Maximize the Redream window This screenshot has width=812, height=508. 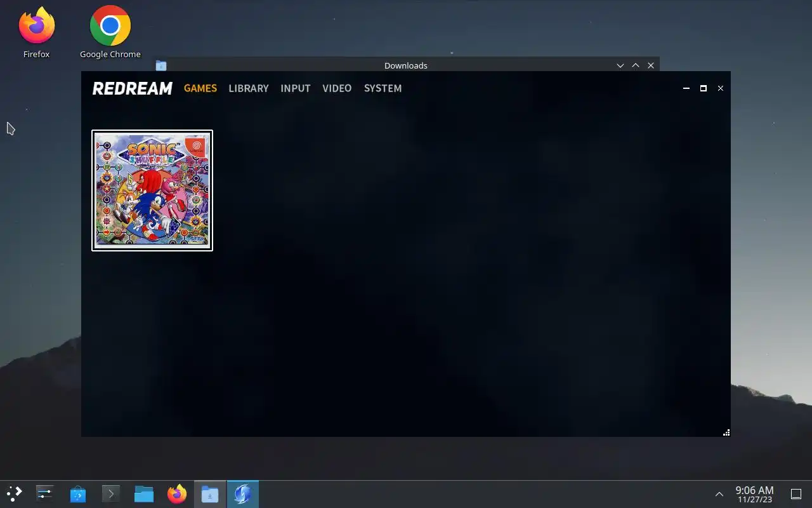click(703, 88)
